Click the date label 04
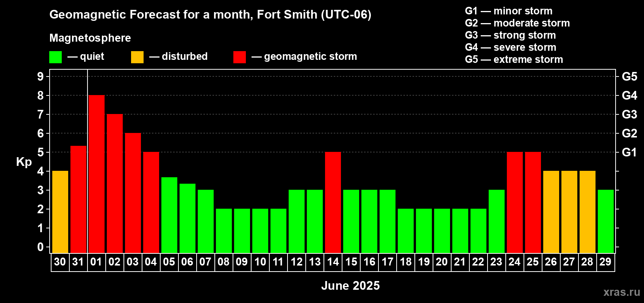This screenshot has width=644, height=303. click(151, 262)
